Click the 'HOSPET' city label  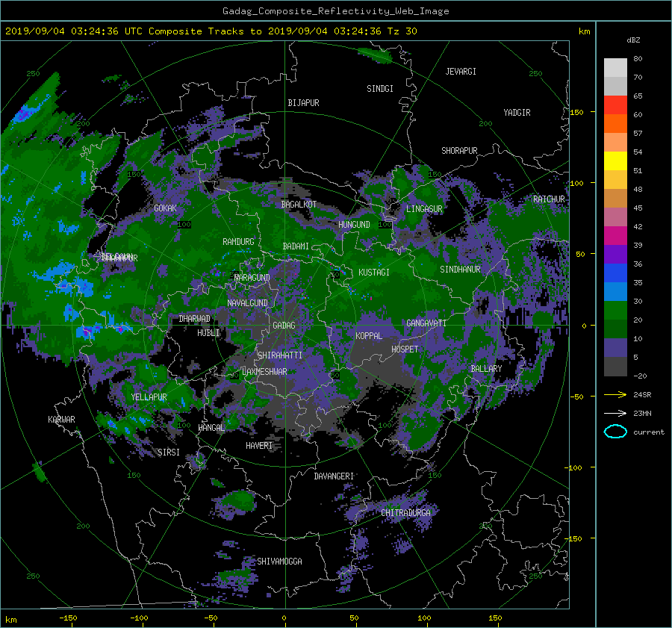[405, 349]
